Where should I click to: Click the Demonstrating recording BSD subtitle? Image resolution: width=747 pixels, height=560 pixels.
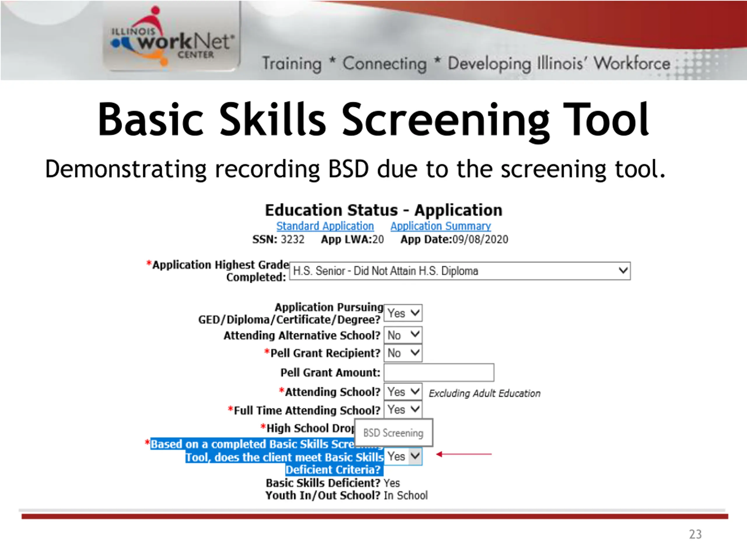click(x=355, y=169)
